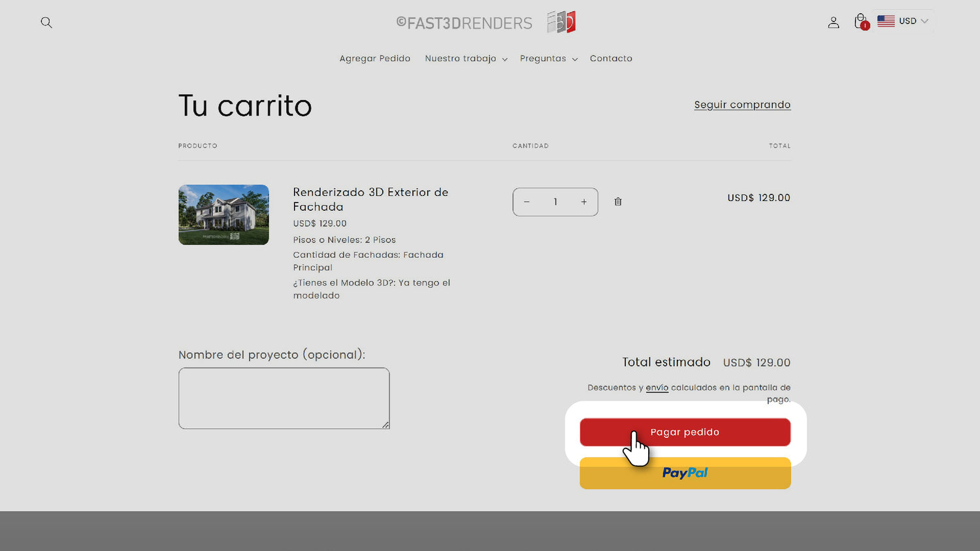Open the shopping bag cart icon
The height and width of the screenshot is (551, 980).
pos(860,22)
